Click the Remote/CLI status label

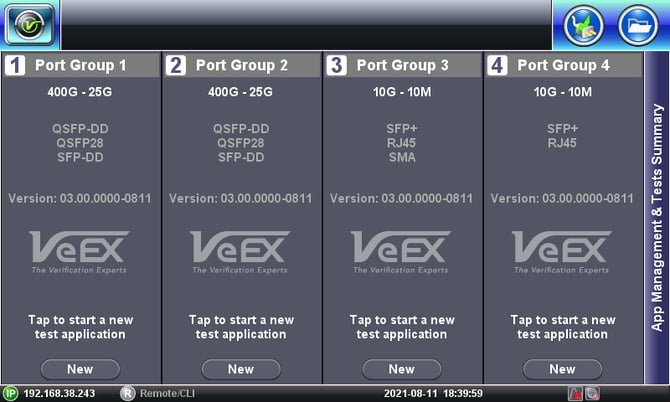coord(167,393)
